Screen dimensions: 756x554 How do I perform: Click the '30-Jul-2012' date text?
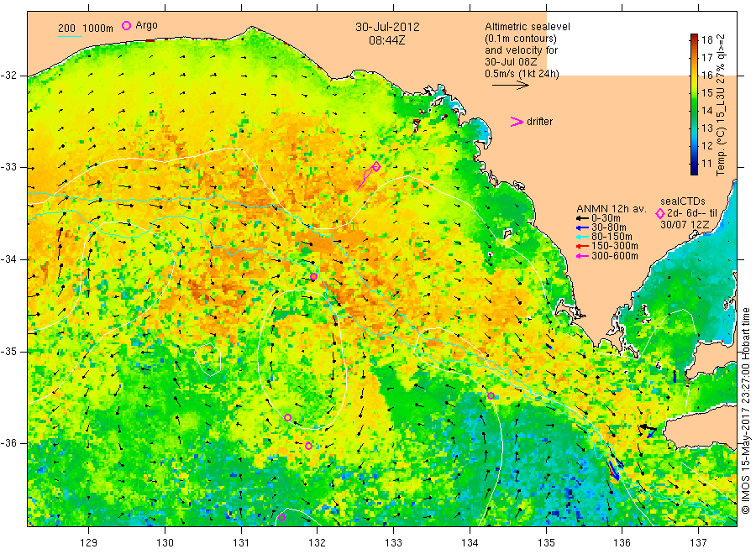point(387,27)
